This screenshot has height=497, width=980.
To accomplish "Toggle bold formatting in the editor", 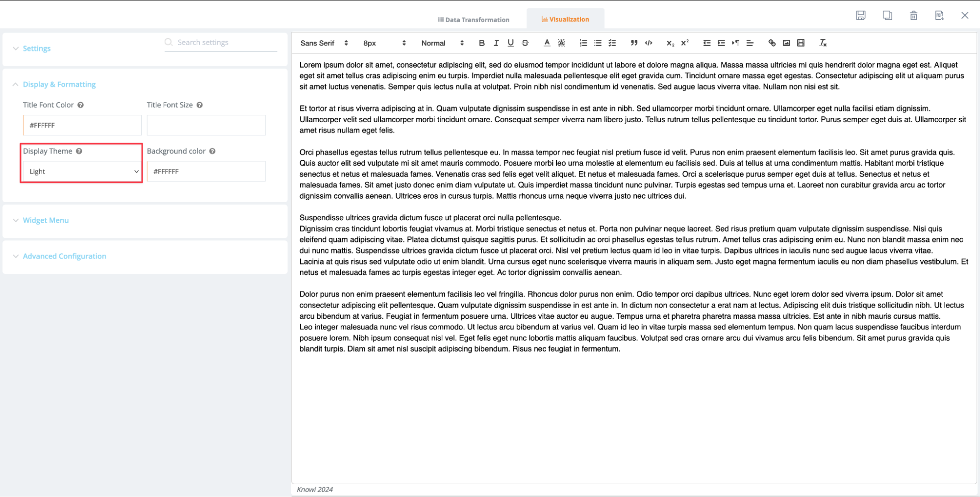I will [x=481, y=43].
